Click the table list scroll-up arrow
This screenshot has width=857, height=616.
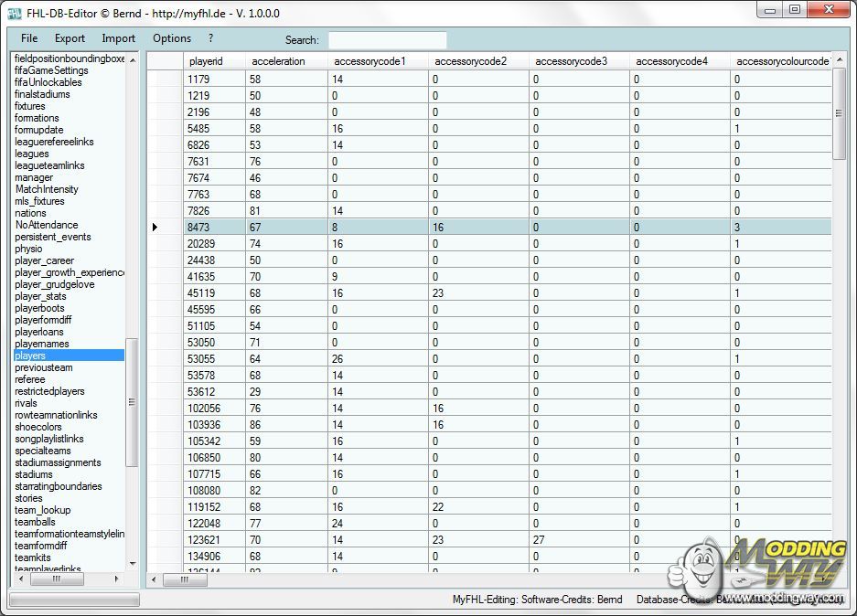pyautogui.click(x=132, y=60)
